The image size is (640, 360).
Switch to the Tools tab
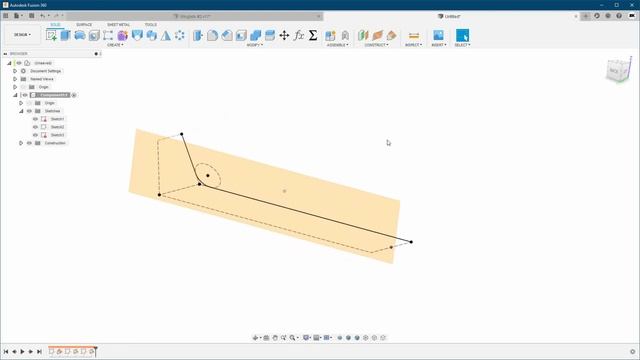click(151, 25)
